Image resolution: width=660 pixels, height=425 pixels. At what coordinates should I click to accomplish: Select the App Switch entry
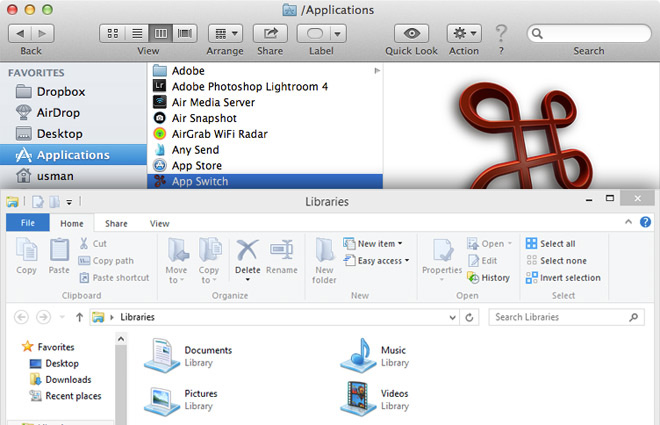click(x=265, y=181)
